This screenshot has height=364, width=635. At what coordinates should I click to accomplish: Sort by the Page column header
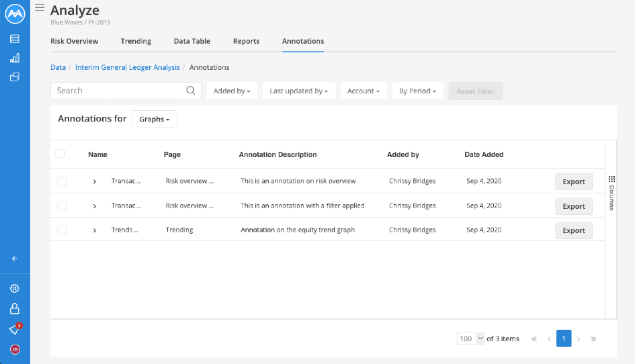(172, 154)
